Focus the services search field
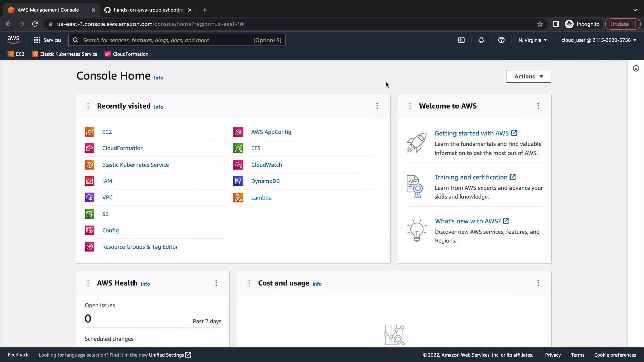 [168, 40]
